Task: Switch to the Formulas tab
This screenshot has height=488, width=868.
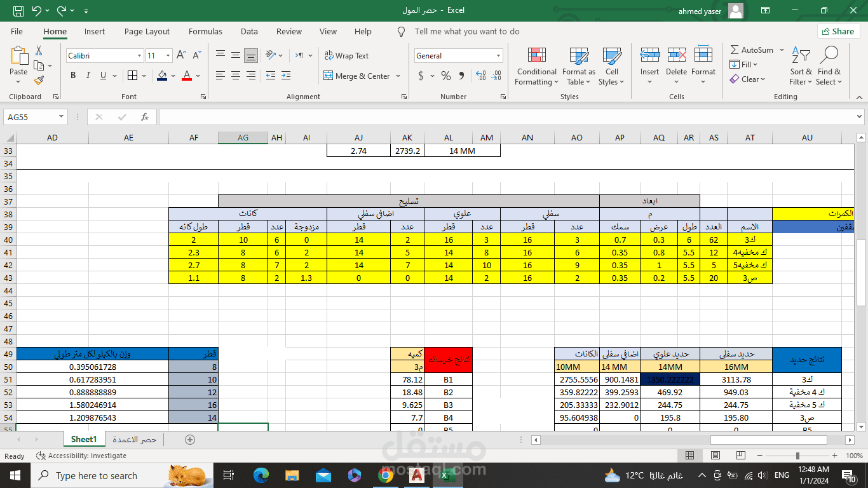Action: [x=205, y=32]
